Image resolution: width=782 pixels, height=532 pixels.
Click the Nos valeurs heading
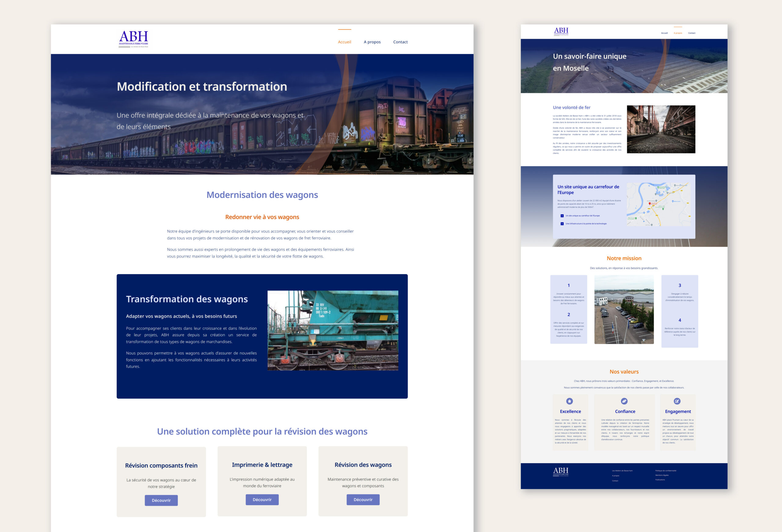(x=624, y=372)
